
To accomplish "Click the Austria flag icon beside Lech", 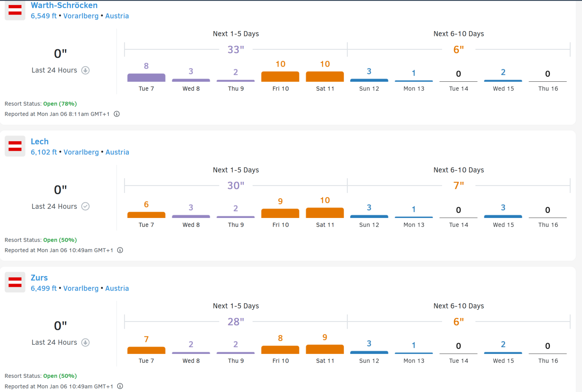I will [x=15, y=146].
